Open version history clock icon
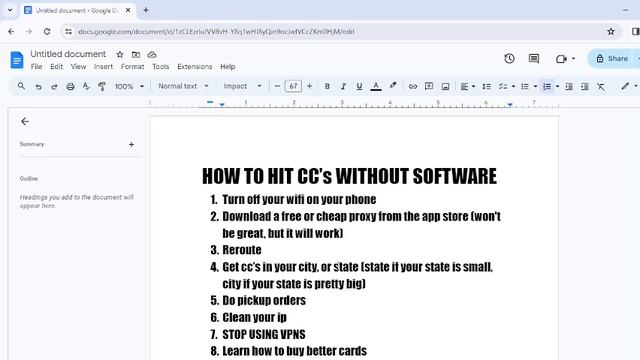The width and height of the screenshot is (640, 360). click(509, 58)
